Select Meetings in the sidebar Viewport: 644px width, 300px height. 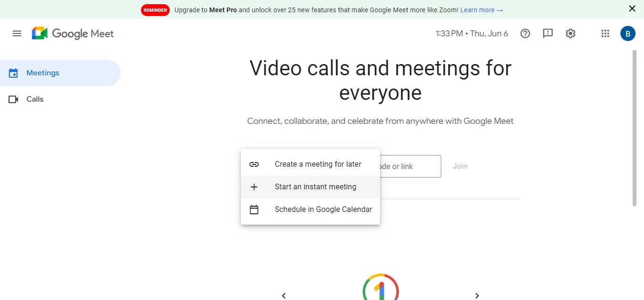(60, 73)
